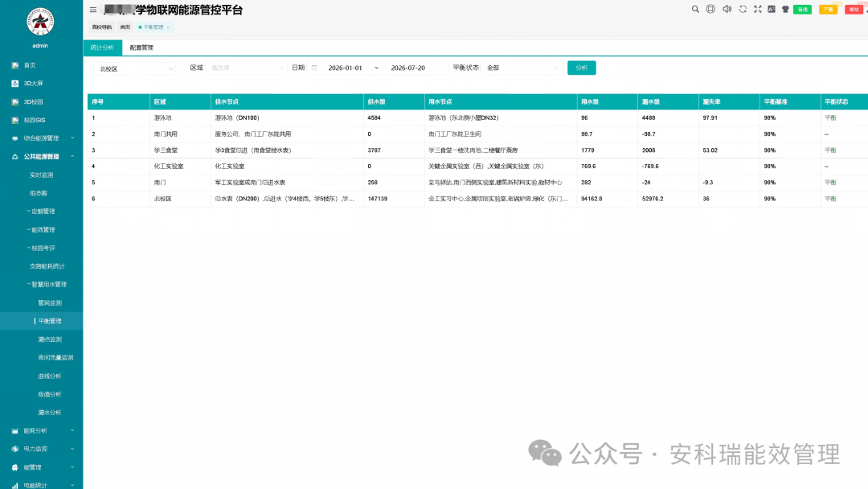Select the 配置管理 tab
868x489 pixels.
click(141, 47)
